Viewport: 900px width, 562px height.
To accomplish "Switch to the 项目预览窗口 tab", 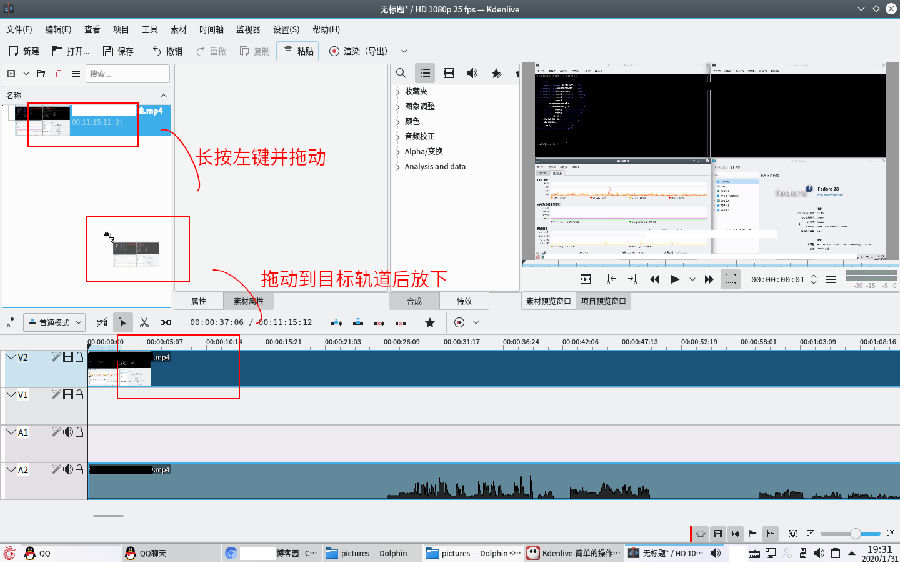I will click(x=602, y=300).
